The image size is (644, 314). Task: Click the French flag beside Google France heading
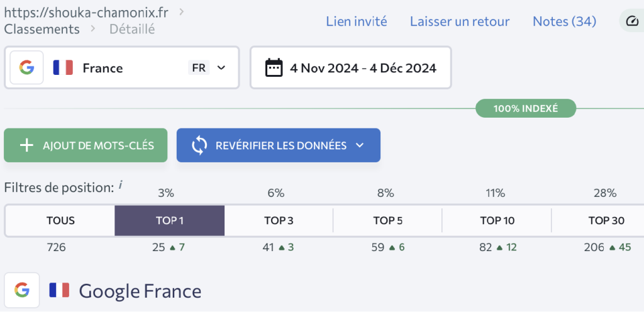(x=59, y=290)
